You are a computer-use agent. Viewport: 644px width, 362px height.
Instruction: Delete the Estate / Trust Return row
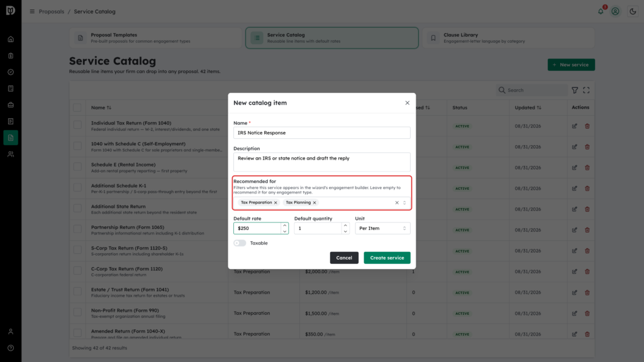(587, 293)
